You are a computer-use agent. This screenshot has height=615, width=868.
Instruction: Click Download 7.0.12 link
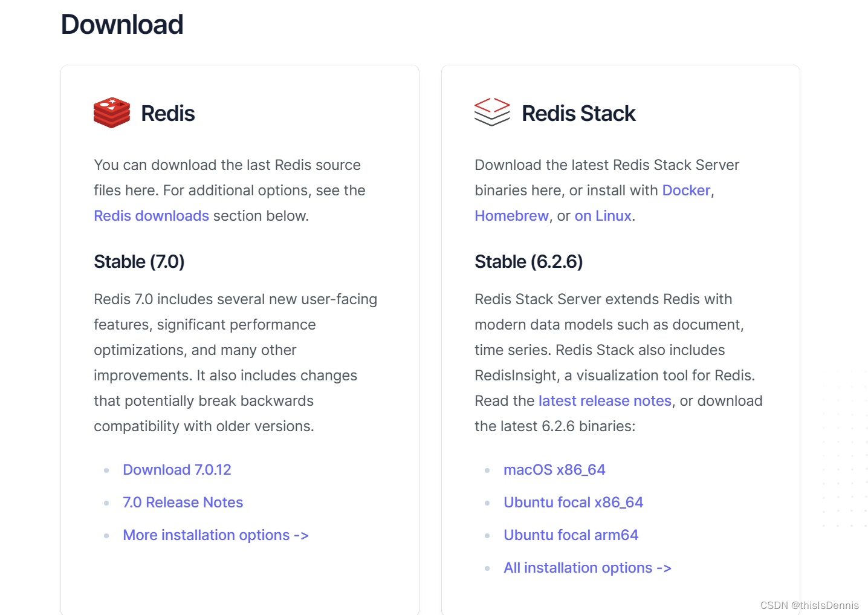(177, 470)
